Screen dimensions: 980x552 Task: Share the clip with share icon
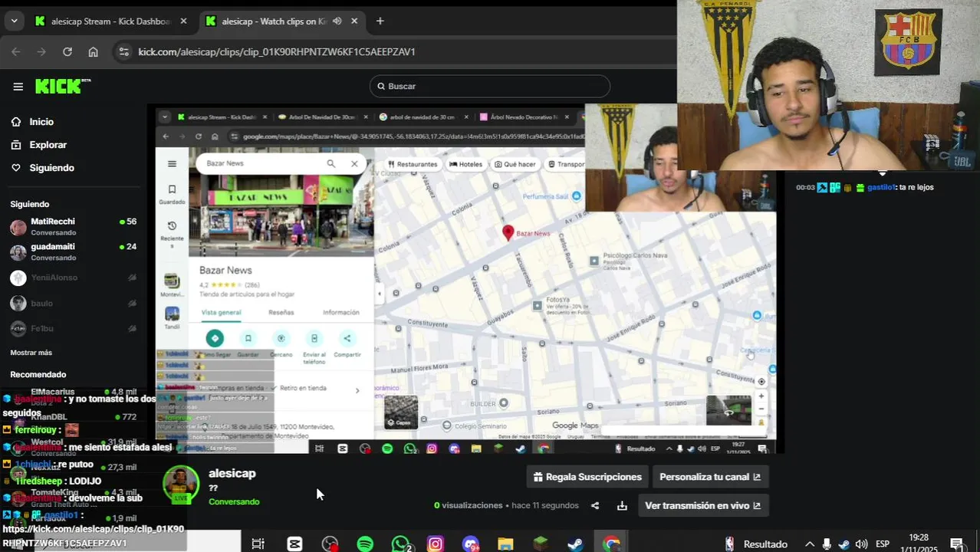point(595,505)
